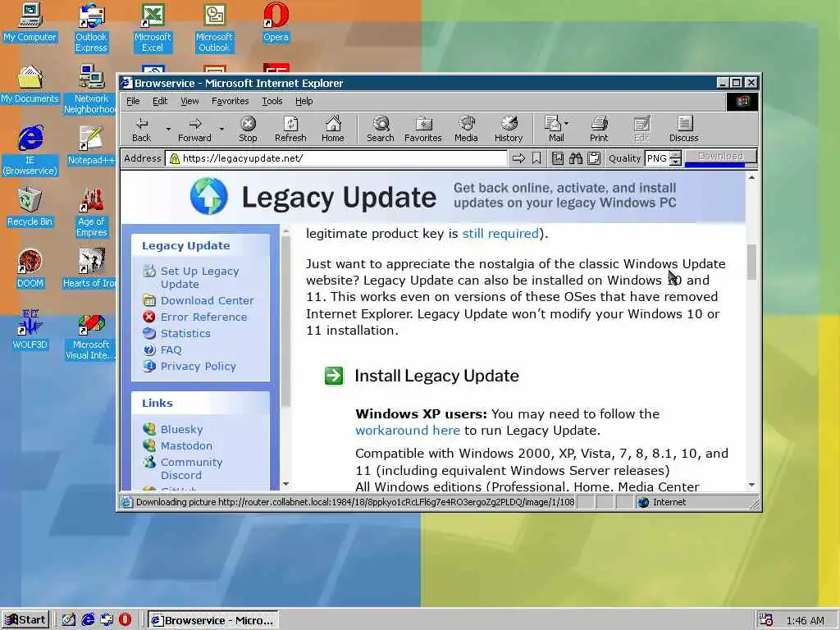Go back using the Back toolbar button
Screen dimensions: 840x630
coord(141,130)
